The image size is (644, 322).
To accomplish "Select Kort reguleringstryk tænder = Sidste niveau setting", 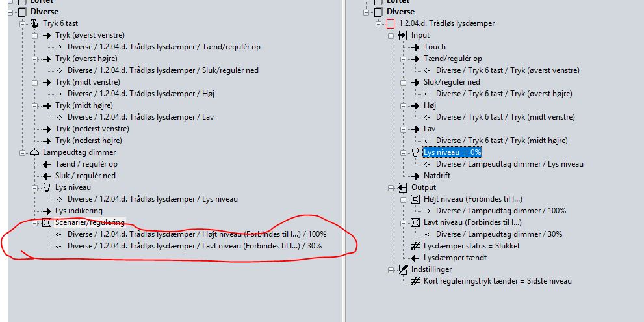I will tap(497, 281).
